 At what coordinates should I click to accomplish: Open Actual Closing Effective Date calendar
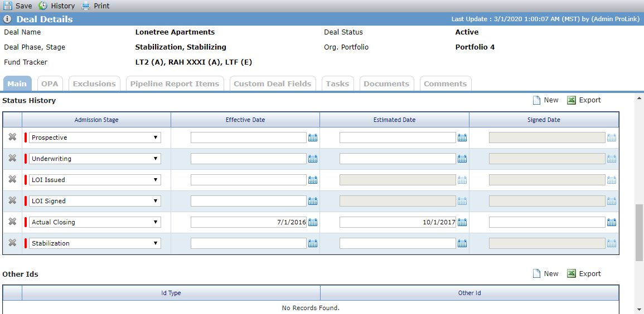pos(313,222)
